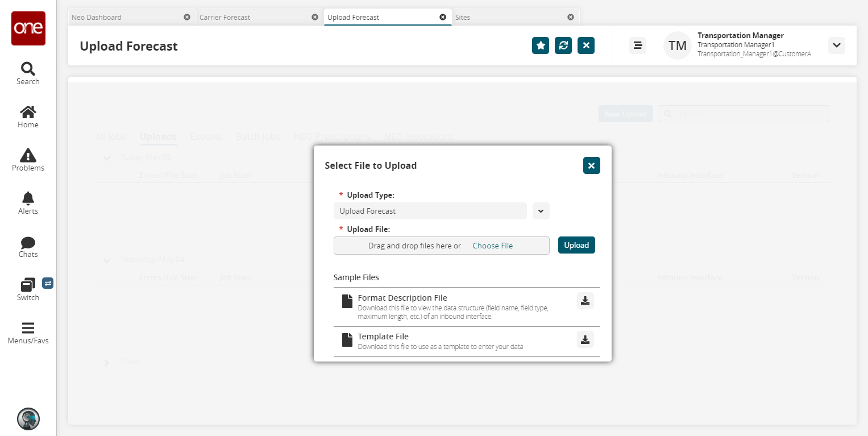Open Menus/Favs in the sidebar

coord(28,333)
